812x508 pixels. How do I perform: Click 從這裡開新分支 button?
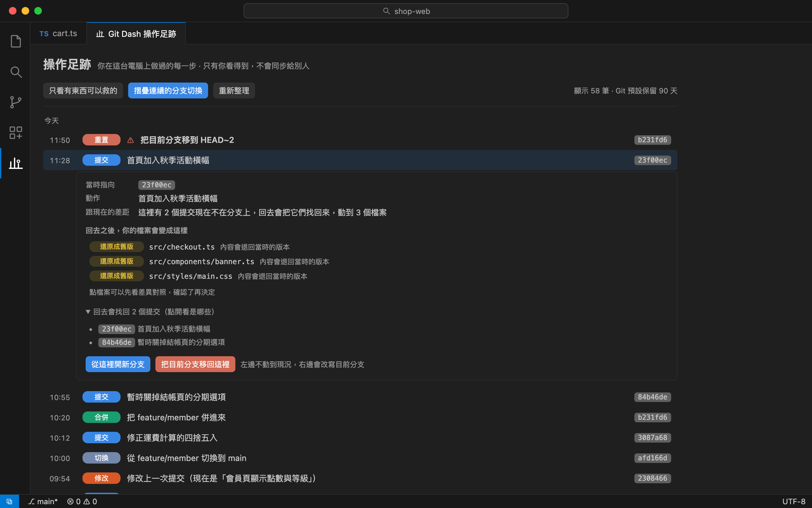tap(118, 364)
